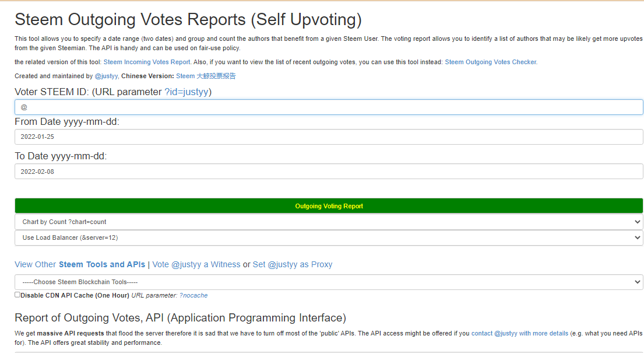Click the Steem Outgoing Votes Reports heading
The width and height of the screenshot is (644, 353).
[x=188, y=20]
